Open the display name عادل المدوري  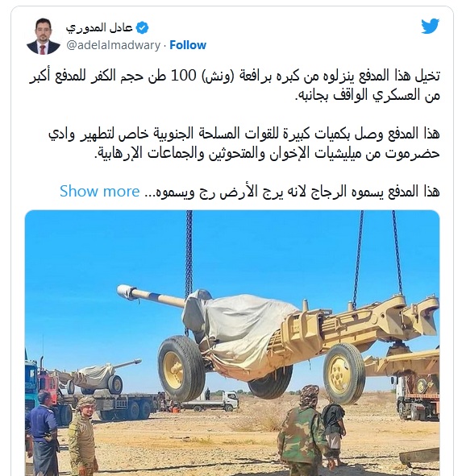click(99, 28)
